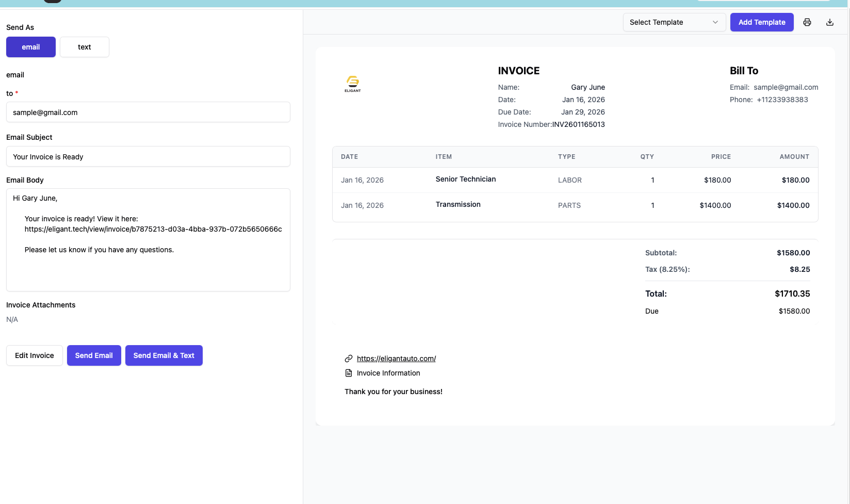This screenshot has width=850, height=504.
Task: Click the Select Template chevron arrow
Action: 715,22
